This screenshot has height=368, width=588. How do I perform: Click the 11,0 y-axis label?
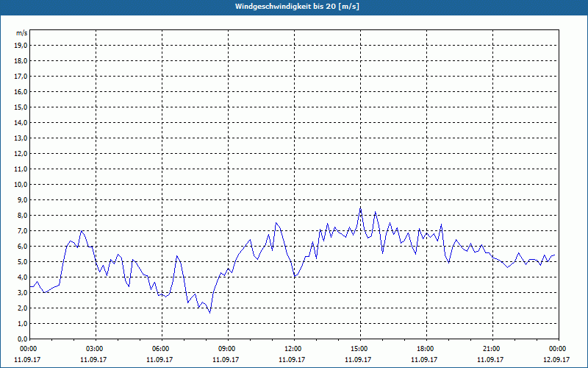click(21, 169)
